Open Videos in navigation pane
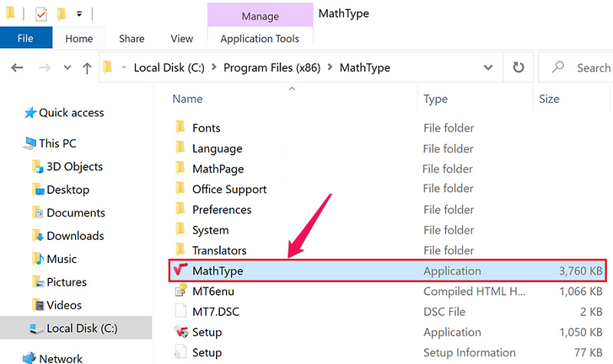The width and height of the screenshot is (613, 364). 57,305
